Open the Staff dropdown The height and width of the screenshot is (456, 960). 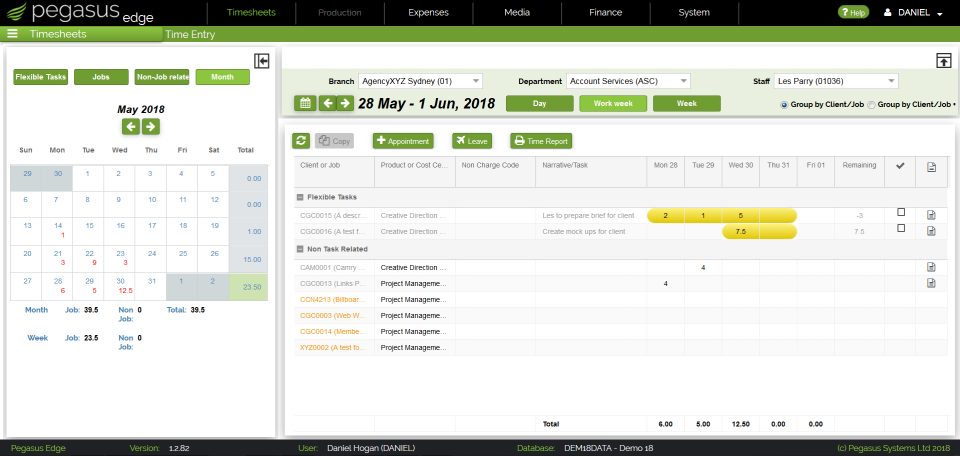836,81
